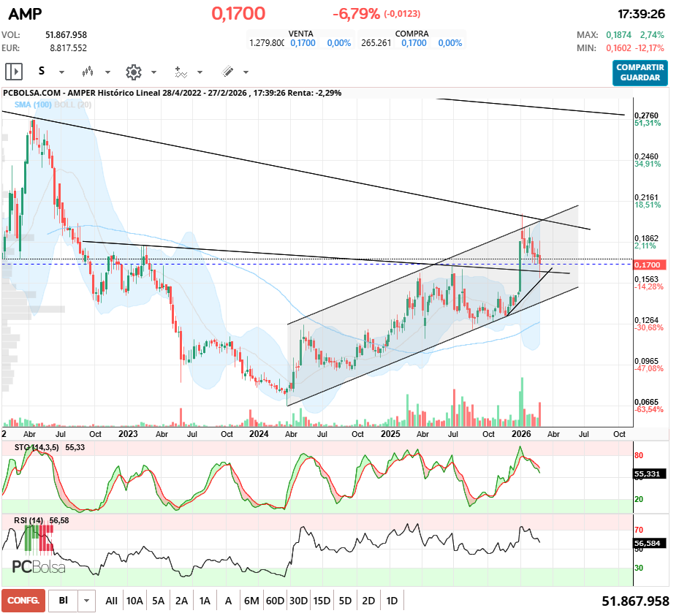The image size is (679, 616).
Task: Click the SMA (100) indicator label
Action: 33,104
